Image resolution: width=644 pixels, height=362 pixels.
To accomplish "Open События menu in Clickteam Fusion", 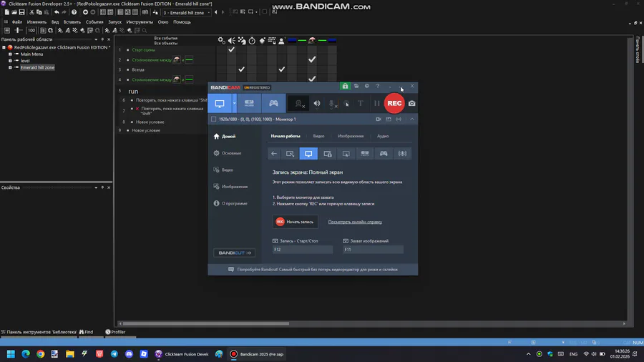I will (x=94, y=22).
